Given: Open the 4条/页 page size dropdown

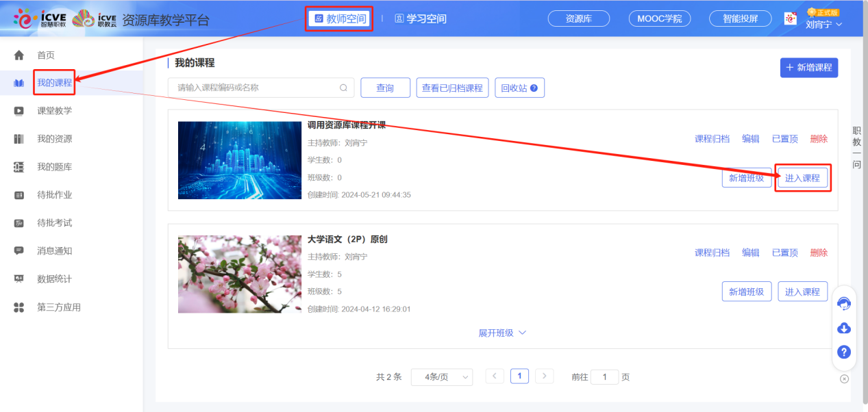Looking at the screenshot, I should coord(441,376).
